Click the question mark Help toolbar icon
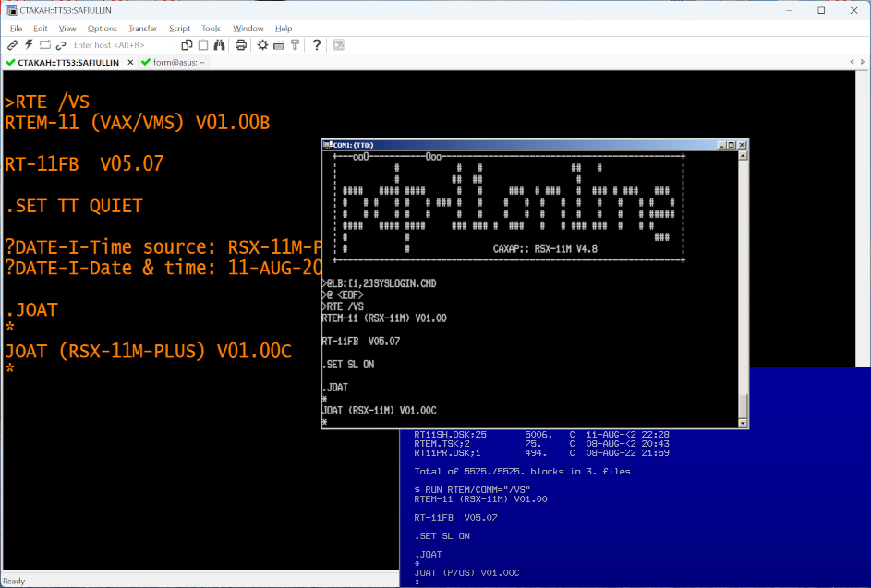The width and height of the screenshot is (871, 588). tap(316, 44)
